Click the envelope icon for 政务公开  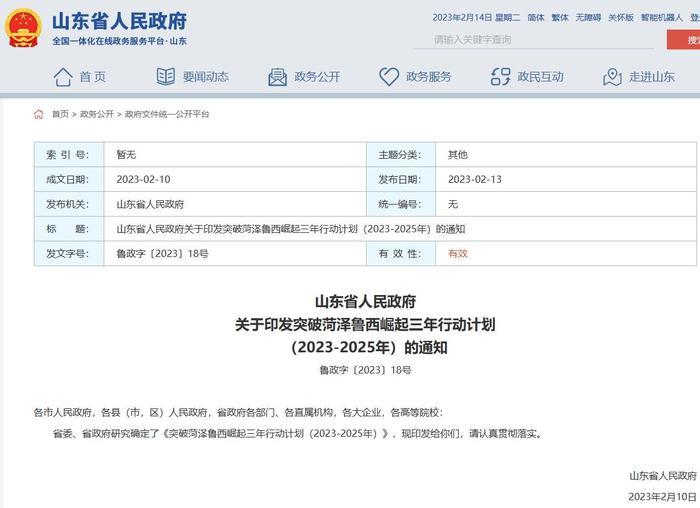tap(278, 77)
